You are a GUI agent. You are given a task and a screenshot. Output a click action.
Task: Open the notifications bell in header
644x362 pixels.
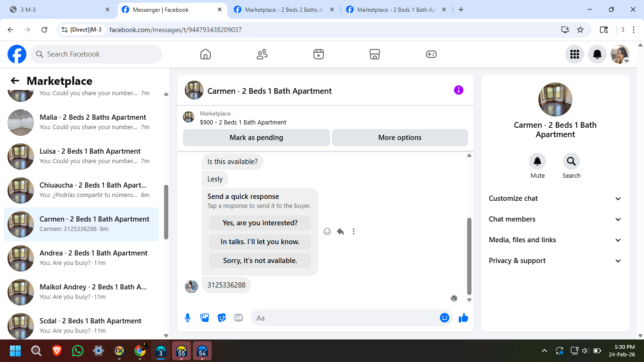tap(597, 54)
